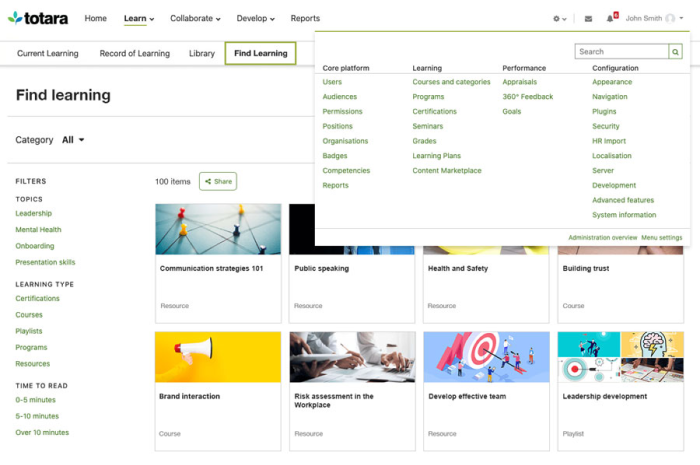Open Menu settings link
Image resolution: width=700 pixels, height=465 pixels.
tap(662, 237)
